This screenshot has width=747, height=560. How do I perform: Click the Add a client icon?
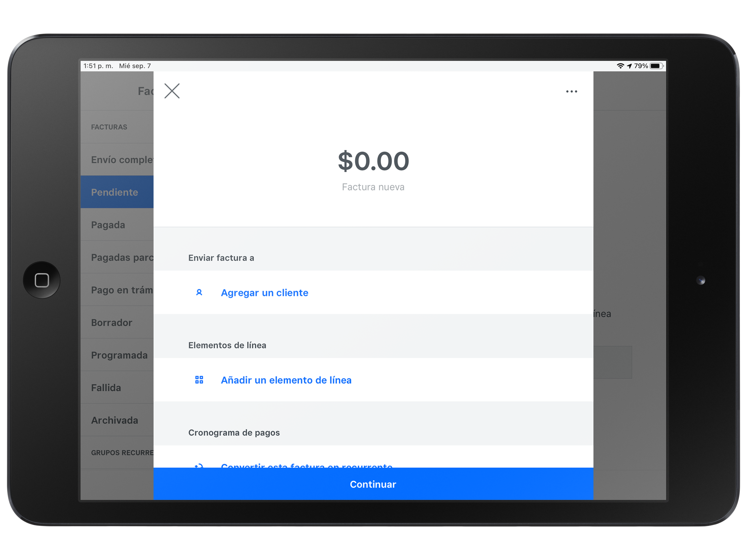click(x=198, y=292)
